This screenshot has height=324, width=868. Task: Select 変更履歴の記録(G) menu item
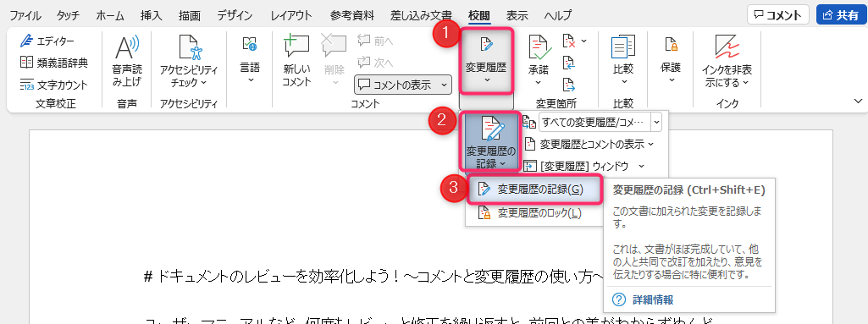[x=534, y=189]
